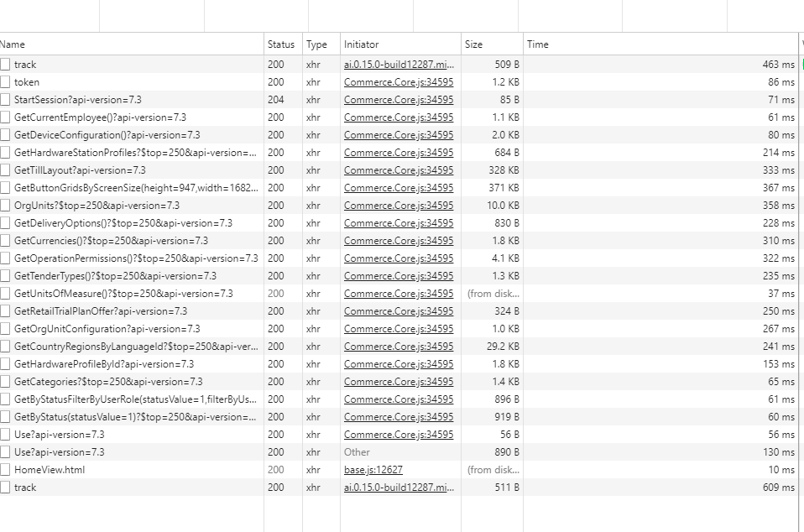Select the GetHardwareProfileById request name
Image resolution: width=804 pixels, height=532 pixels.
(x=104, y=364)
